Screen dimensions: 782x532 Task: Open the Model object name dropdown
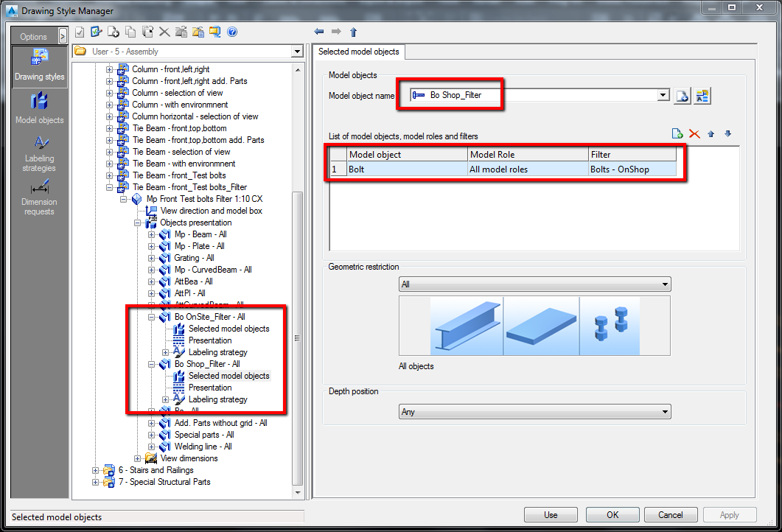pos(663,94)
